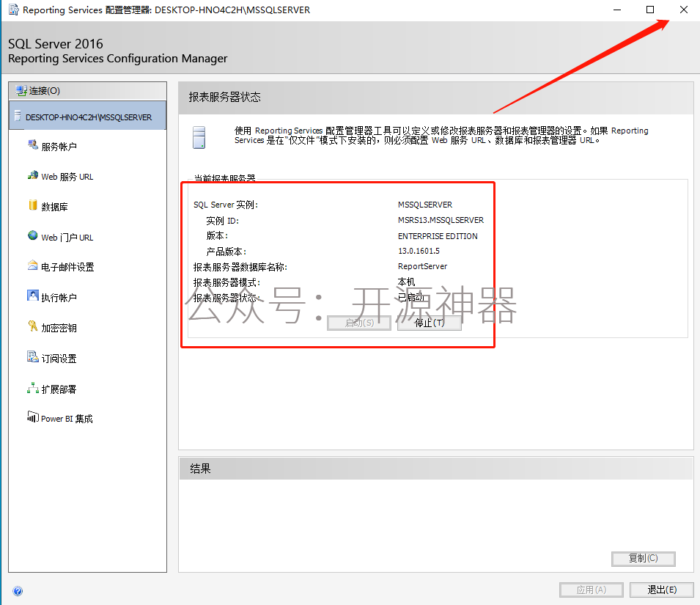The image size is (700, 605).
Task: Click the ENTERPRISE EDITION value
Action: [x=438, y=236]
